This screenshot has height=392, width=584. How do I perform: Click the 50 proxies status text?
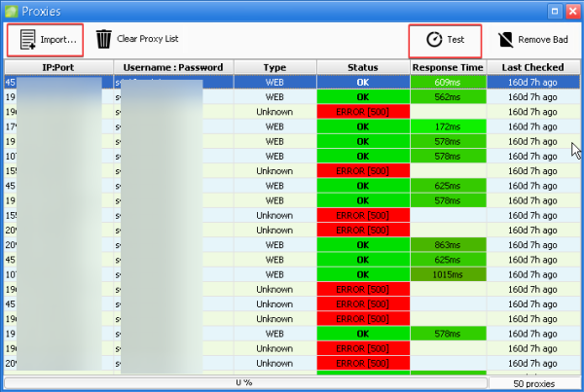534,383
